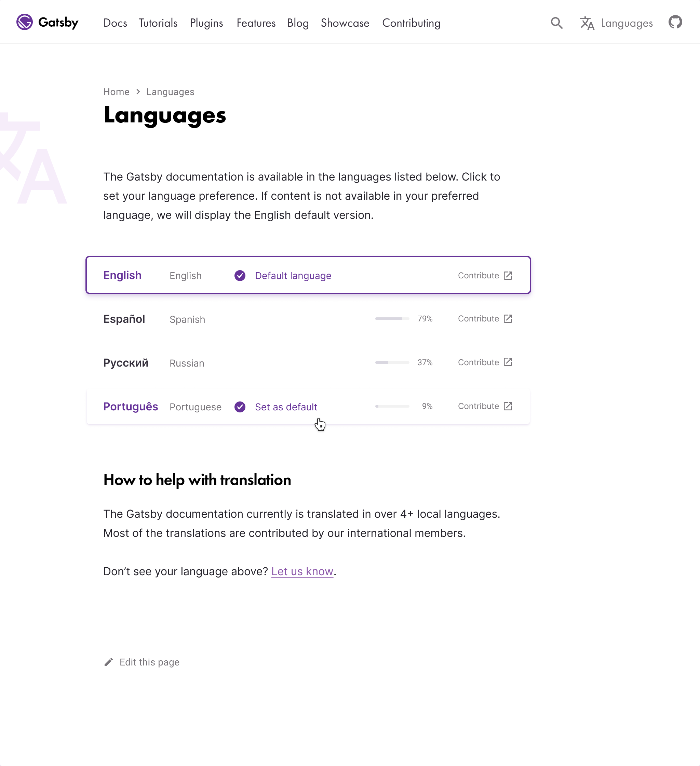Image resolution: width=700 pixels, height=766 pixels.
Task: Switch to the Docs navigation item
Action: [x=115, y=23]
